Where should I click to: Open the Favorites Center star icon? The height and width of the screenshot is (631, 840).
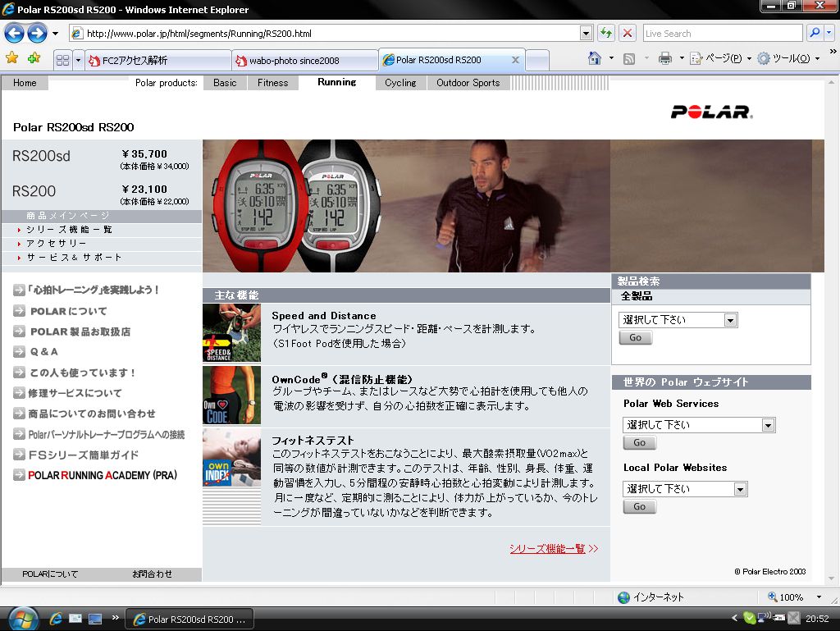click(11, 58)
